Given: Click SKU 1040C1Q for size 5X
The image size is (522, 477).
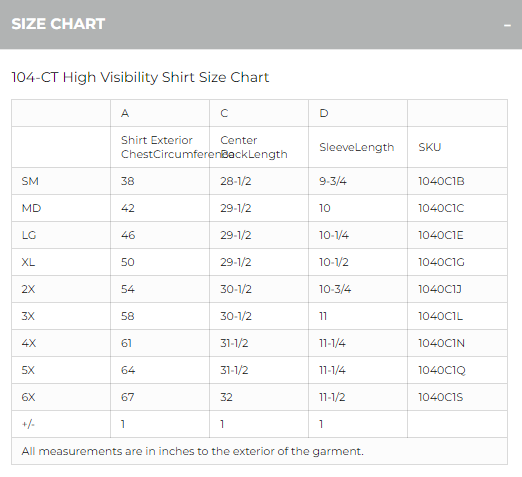Looking at the screenshot, I should (x=442, y=370).
